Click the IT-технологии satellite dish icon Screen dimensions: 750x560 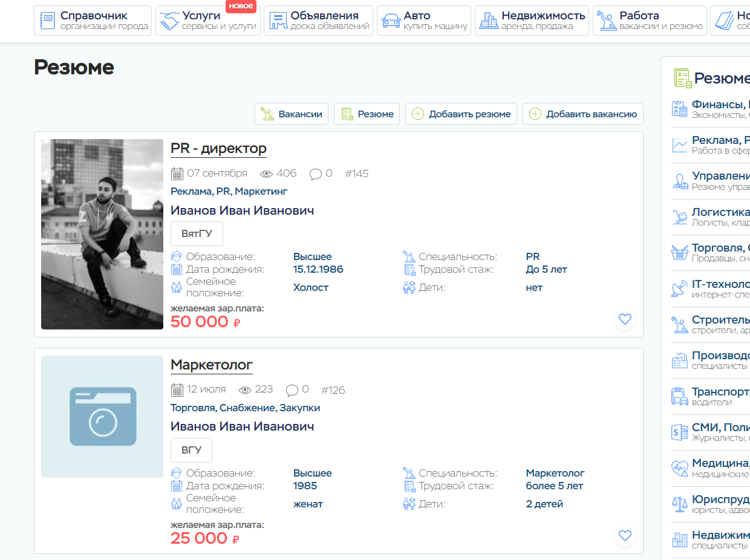680,289
